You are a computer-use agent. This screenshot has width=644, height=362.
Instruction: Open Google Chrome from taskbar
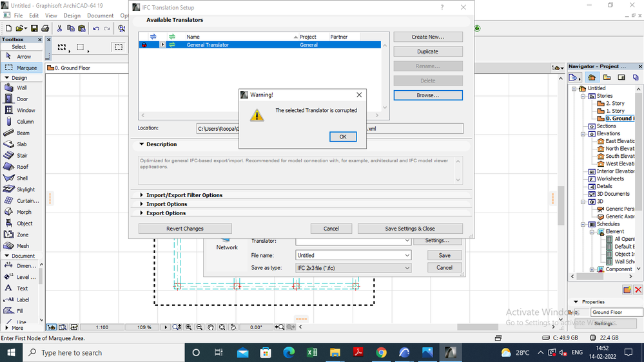[x=381, y=352]
